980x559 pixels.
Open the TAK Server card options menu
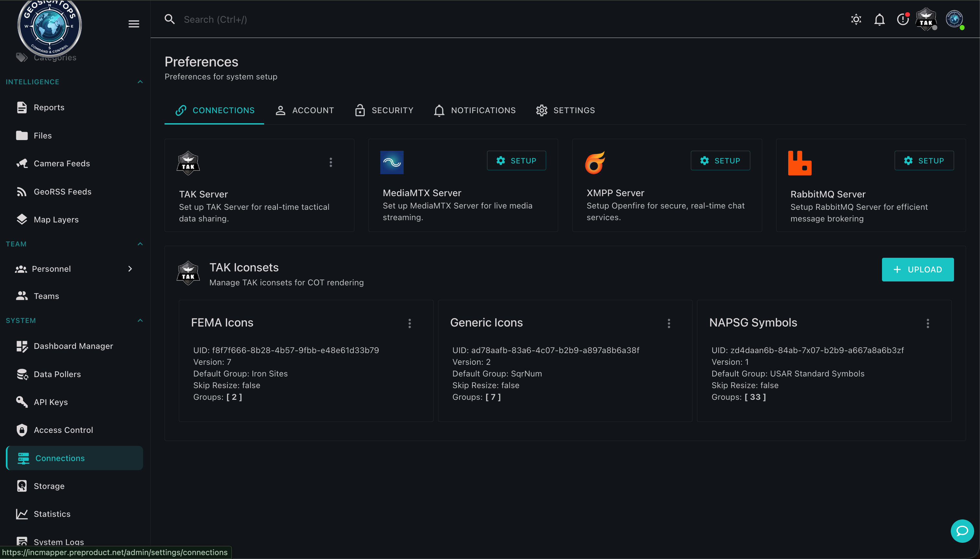tap(331, 162)
